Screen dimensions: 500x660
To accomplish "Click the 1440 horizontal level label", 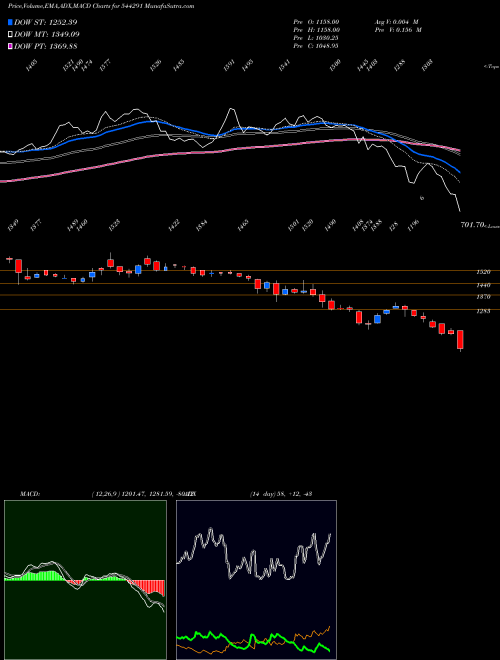I will coord(483,285).
